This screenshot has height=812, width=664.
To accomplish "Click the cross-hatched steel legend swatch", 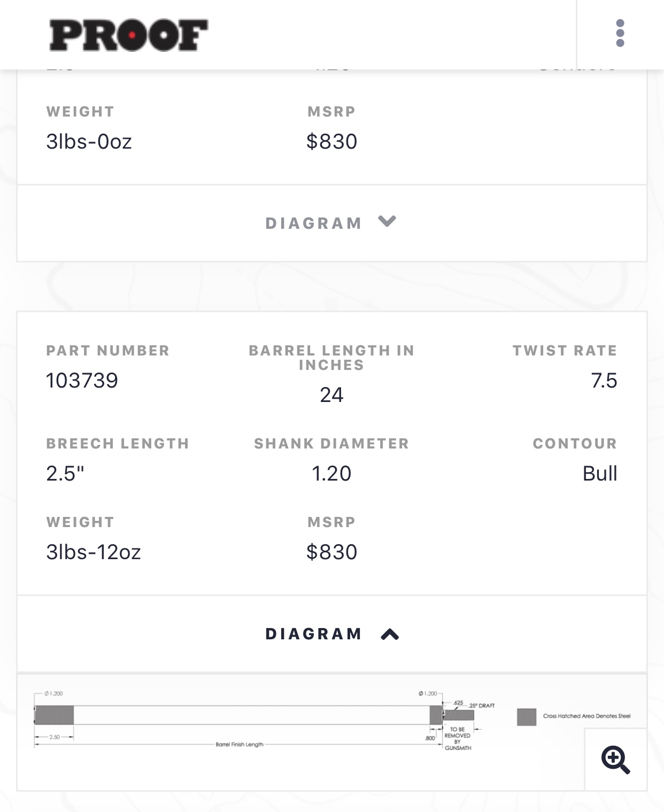I will [x=526, y=717].
